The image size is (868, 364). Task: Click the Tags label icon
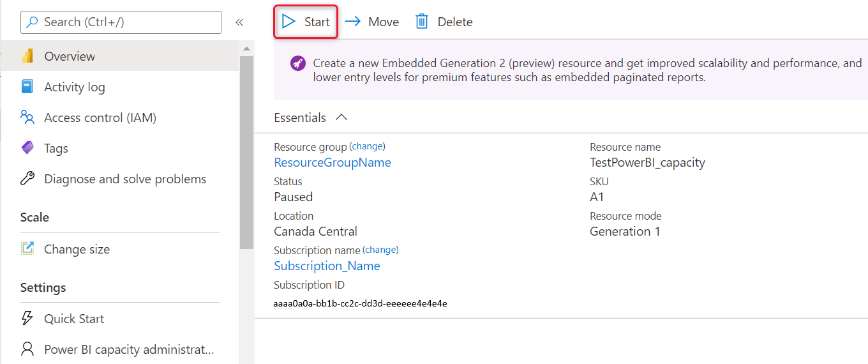point(27,148)
